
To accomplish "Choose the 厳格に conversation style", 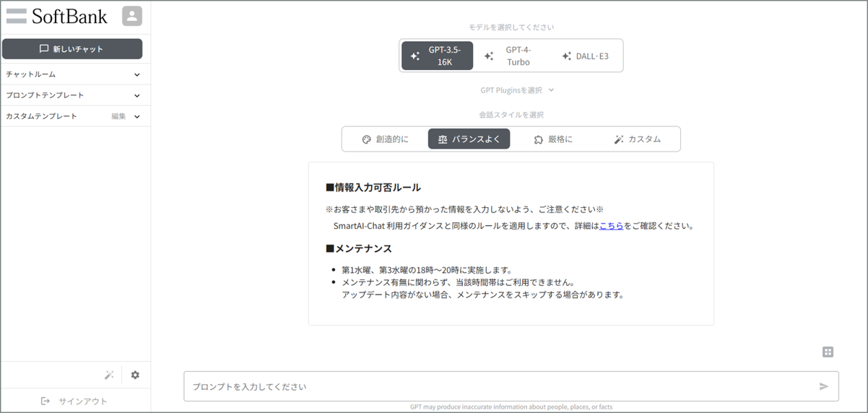I will click(553, 139).
